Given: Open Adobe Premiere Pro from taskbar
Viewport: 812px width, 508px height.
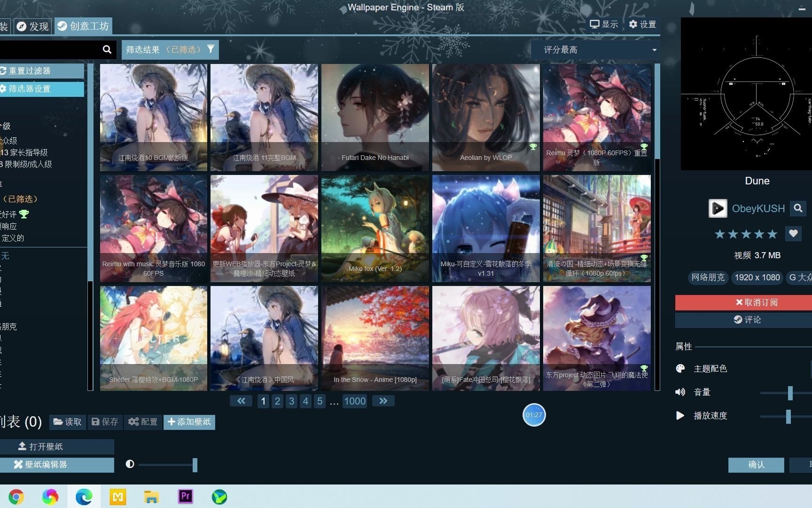Looking at the screenshot, I should [186, 496].
